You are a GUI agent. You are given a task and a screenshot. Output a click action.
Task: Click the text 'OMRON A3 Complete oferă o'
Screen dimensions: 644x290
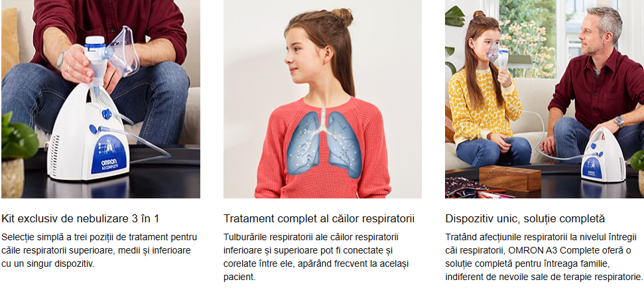point(570,250)
